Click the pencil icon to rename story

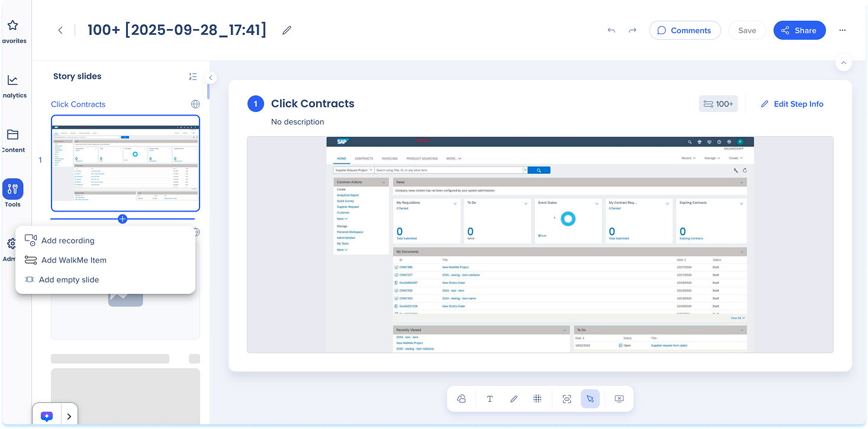[287, 30]
